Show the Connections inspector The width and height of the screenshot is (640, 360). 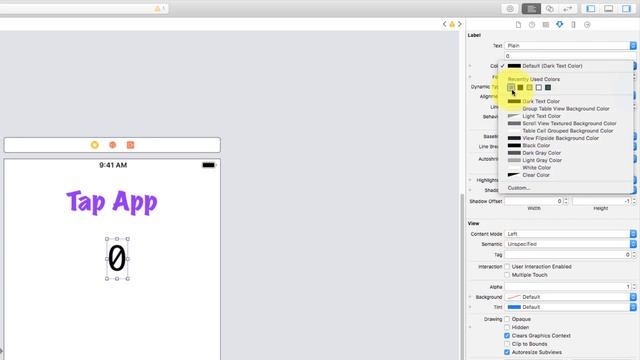587,25
